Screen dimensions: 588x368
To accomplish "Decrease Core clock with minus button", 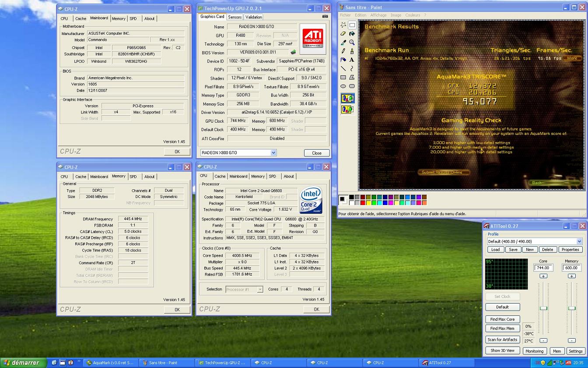I will [543, 340].
